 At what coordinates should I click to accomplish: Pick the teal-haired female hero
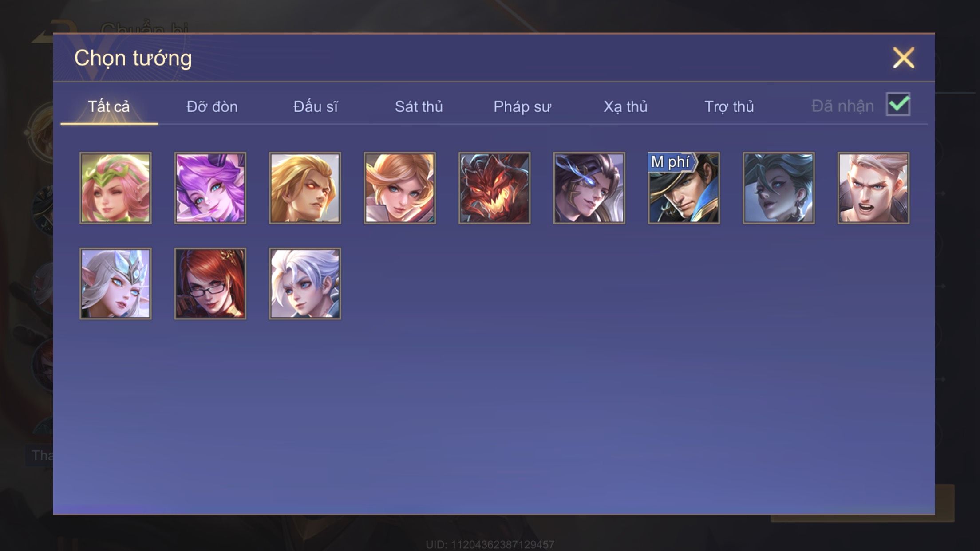778,188
